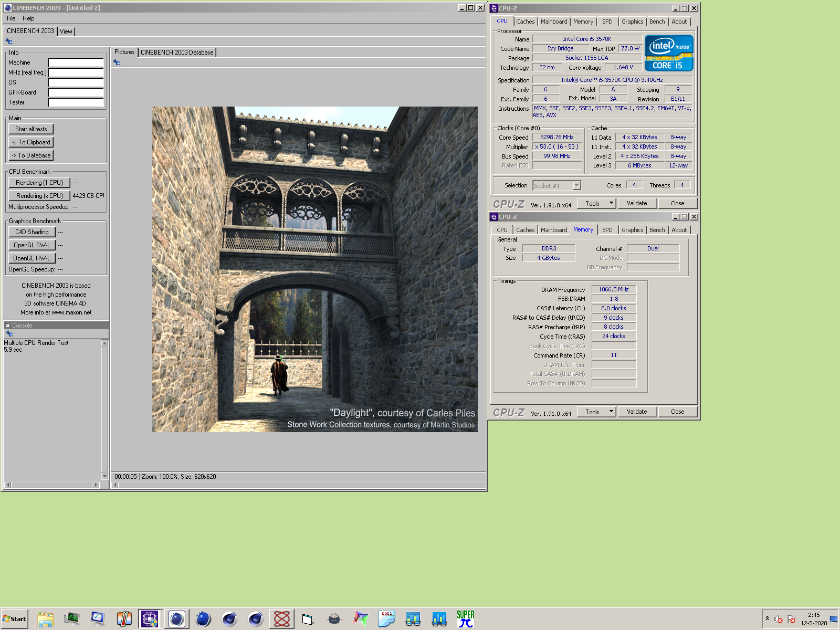
Task: Select the Pictures tab
Action: [124, 52]
